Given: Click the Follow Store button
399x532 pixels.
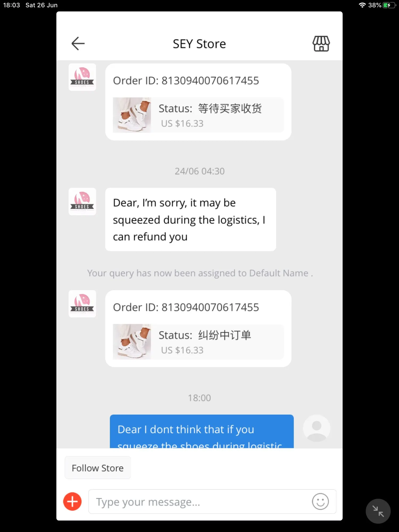Looking at the screenshot, I should click(x=98, y=468).
